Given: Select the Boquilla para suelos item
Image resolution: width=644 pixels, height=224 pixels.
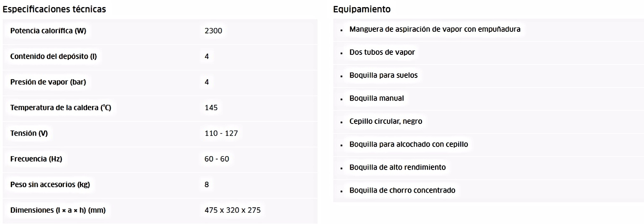Looking at the screenshot, I should 383,75.
